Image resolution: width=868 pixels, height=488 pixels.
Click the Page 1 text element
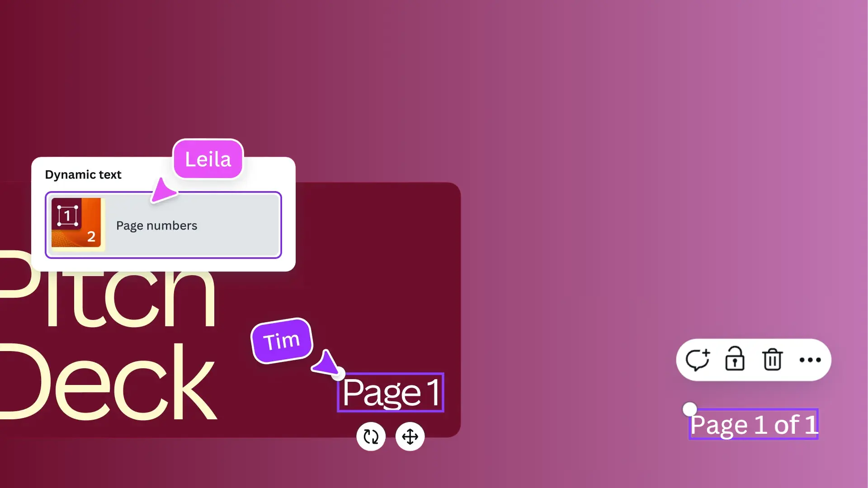point(391,391)
